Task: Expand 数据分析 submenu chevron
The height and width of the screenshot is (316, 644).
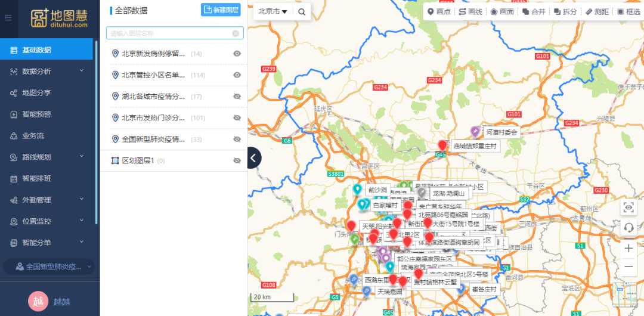Action: click(x=81, y=71)
